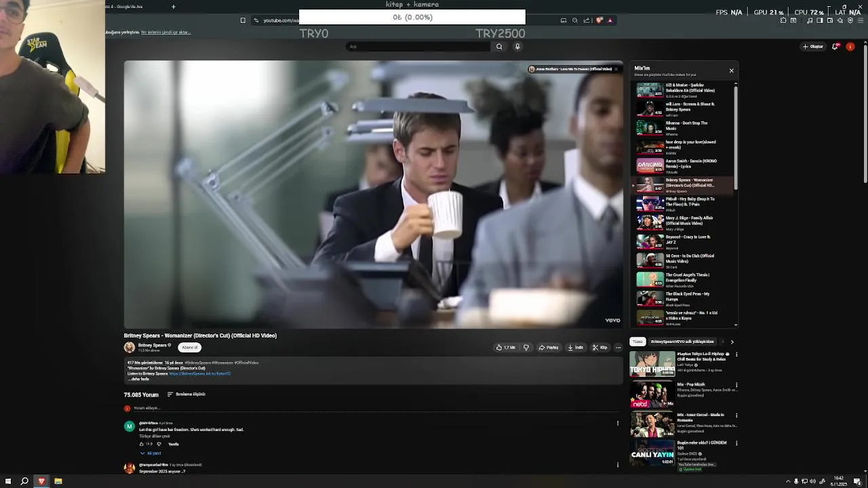This screenshot has width=868, height=488.
Task: Activate voice search microphone icon
Action: pyautogui.click(x=517, y=47)
